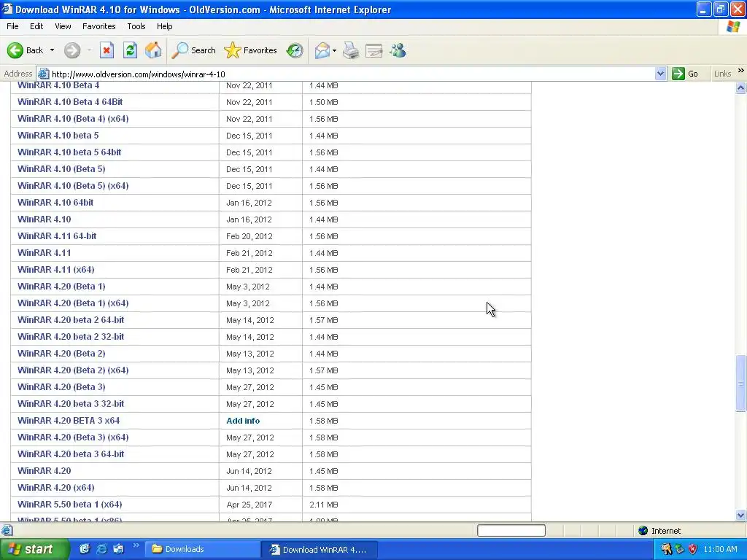Open the View menu
This screenshot has height=560, width=747.
click(x=63, y=26)
